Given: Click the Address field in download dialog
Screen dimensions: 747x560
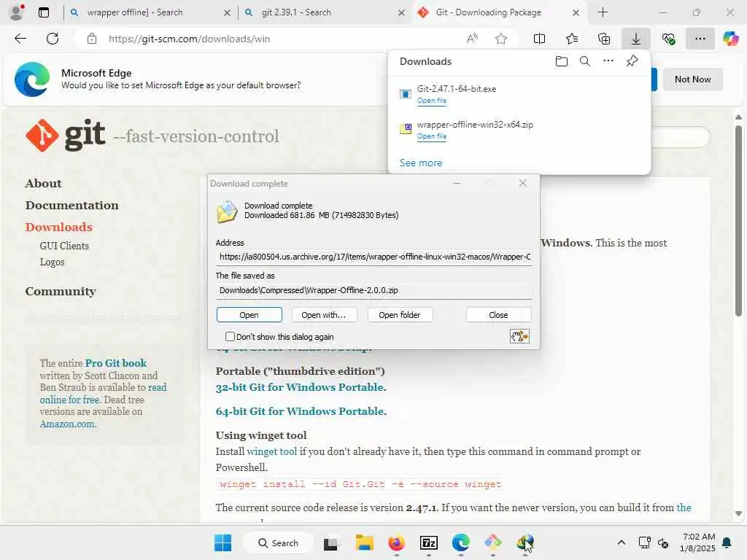Looking at the screenshot, I should coord(373,257).
